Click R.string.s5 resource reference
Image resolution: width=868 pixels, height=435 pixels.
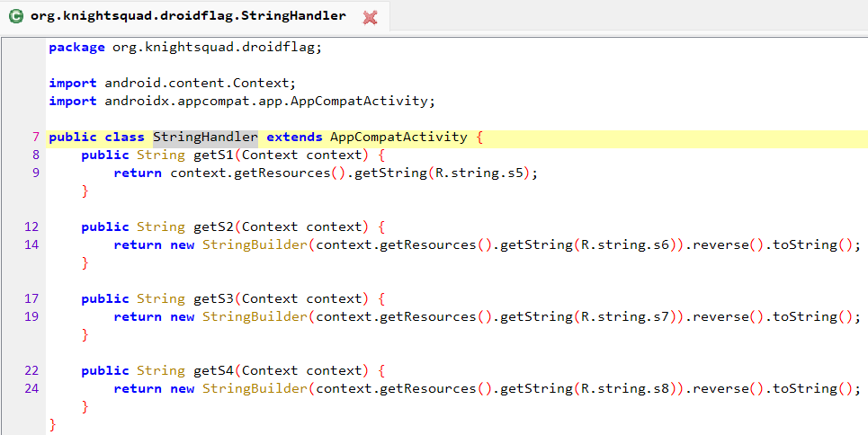[x=479, y=173]
